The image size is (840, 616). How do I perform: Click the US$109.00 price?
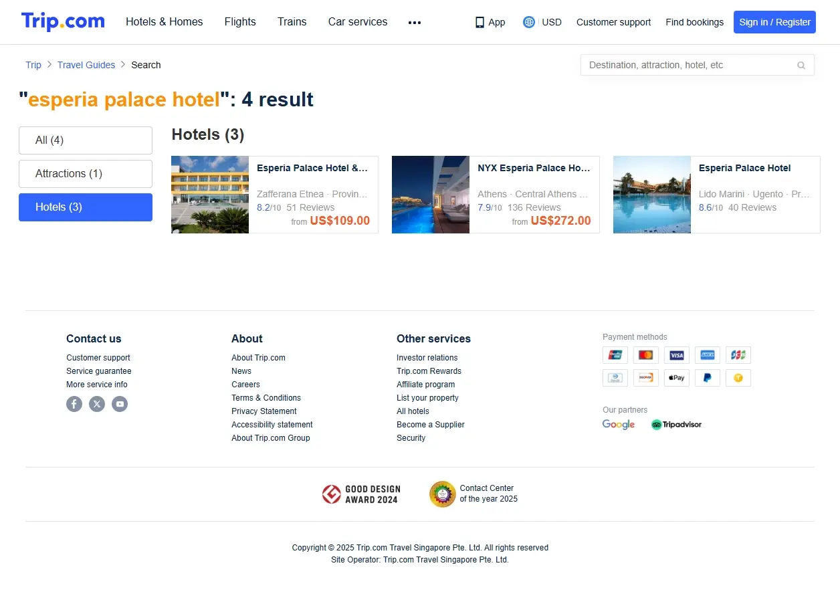click(x=340, y=221)
